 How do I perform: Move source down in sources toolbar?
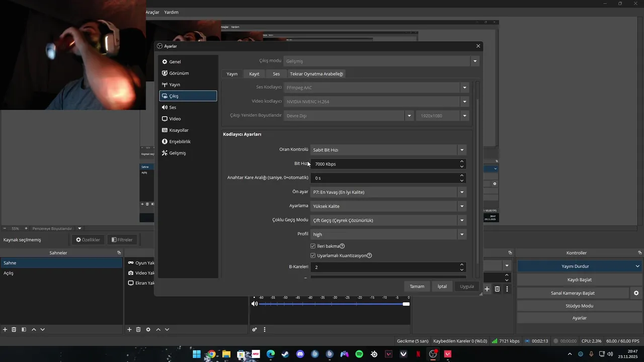click(167, 329)
